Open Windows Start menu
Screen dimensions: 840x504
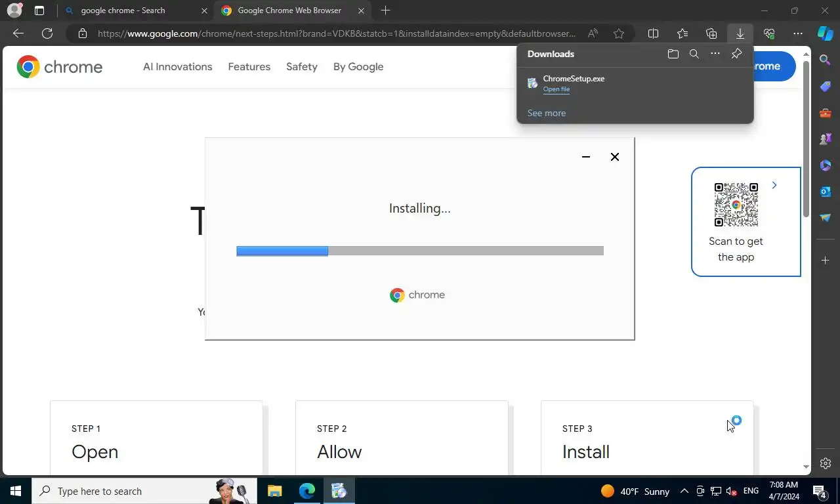point(16,491)
